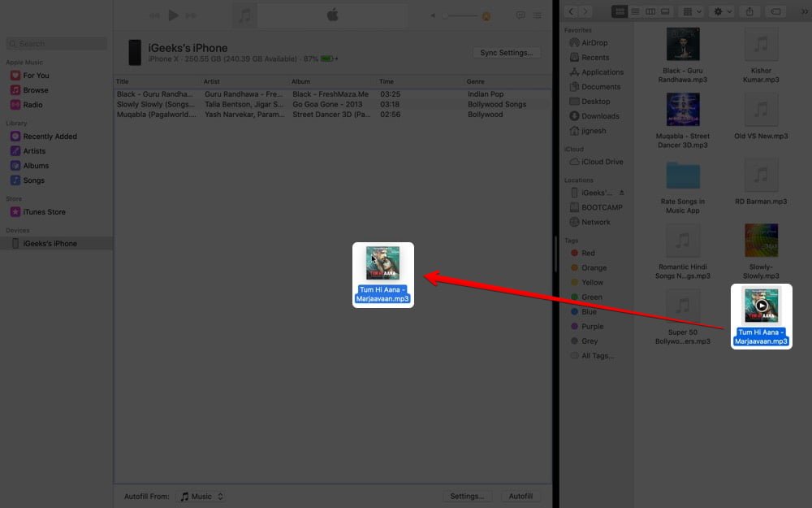The width and height of the screenshot is (812, 508).
Task: Switch Finder to column view
Action: [x=650, y=11]
